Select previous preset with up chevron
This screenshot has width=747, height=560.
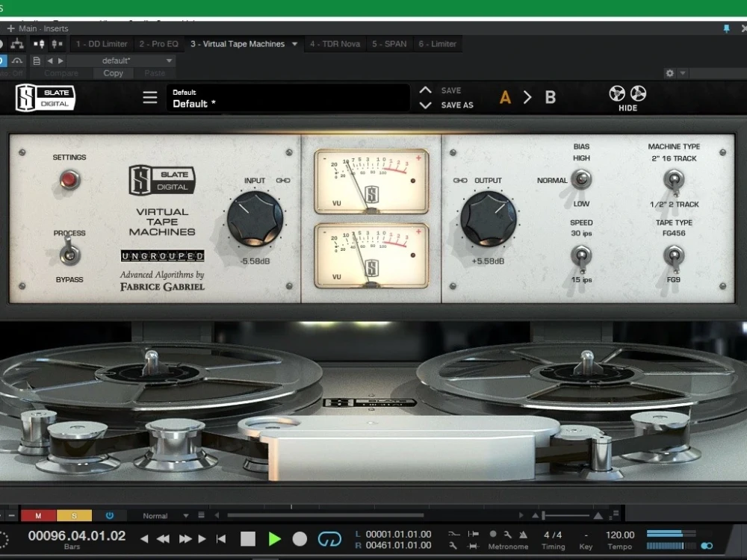pos(426,90)
